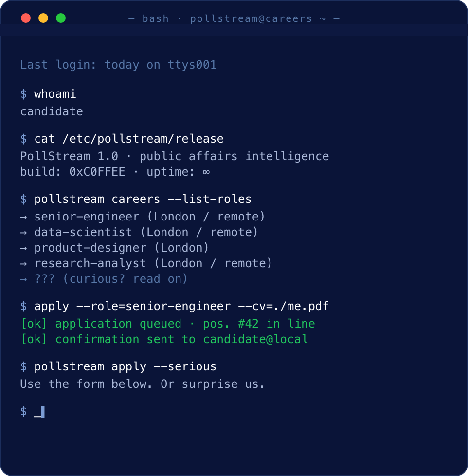Click the apply --role=senior-engineer command
The width and height of the screenshot is (468, 476).
point(181,306)
